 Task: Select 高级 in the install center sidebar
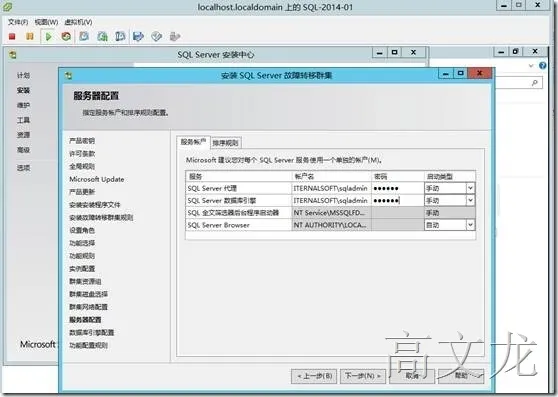23,150
